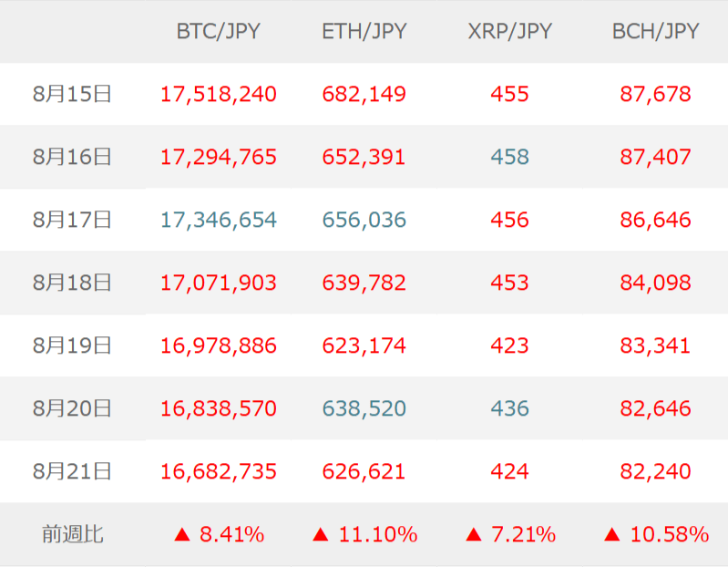Click the 前週比 row label

(72, 535)
